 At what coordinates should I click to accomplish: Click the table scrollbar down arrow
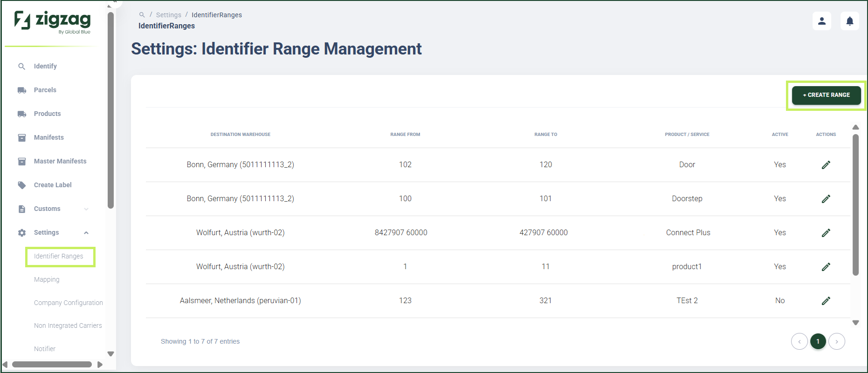(x=855, y=323)
